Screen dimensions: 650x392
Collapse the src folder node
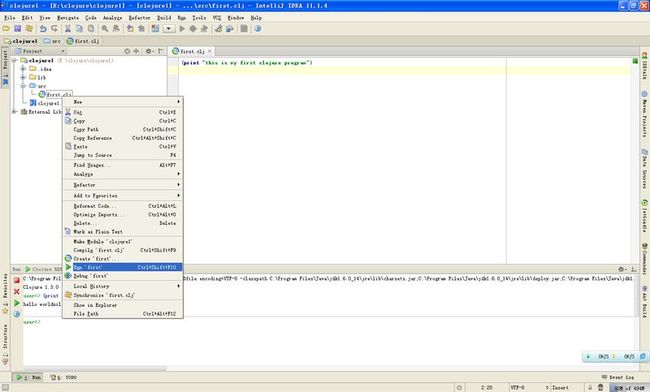click(24, 86)
